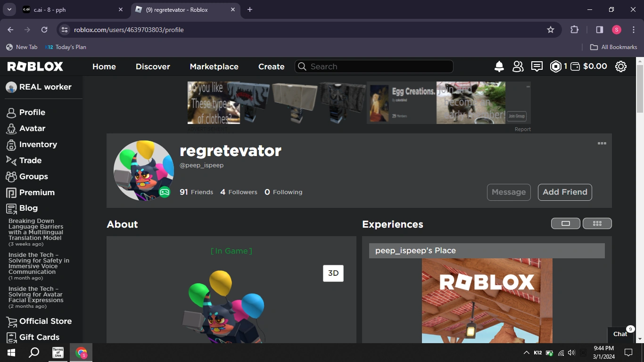Image resolution: width=644 pixels, height=362 pixels.
Task: Click the Add Friend button
Action: click(565, 192)
